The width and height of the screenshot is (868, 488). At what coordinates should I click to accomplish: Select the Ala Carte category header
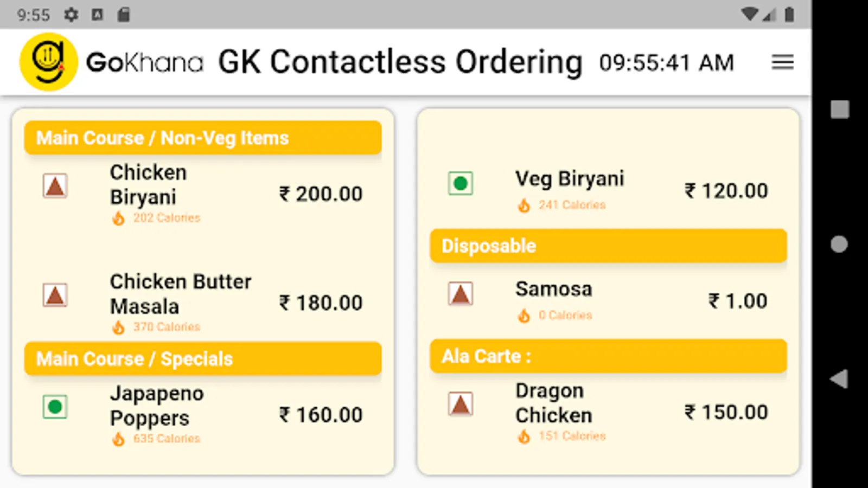tap(608, 356)
